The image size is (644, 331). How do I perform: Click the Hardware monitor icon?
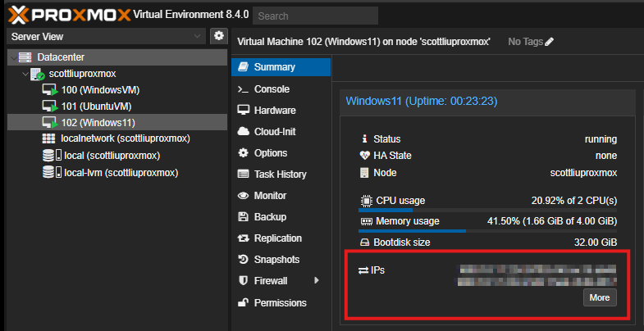(x=243, y=111)
